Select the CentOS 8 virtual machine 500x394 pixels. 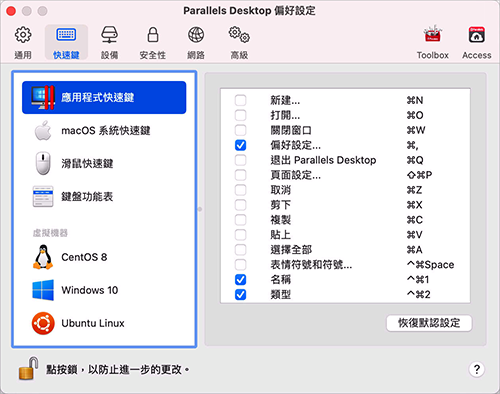point(104,257)
